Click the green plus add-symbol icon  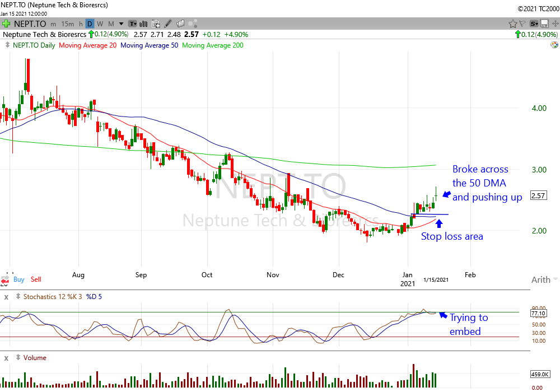[x=6, y=24]
